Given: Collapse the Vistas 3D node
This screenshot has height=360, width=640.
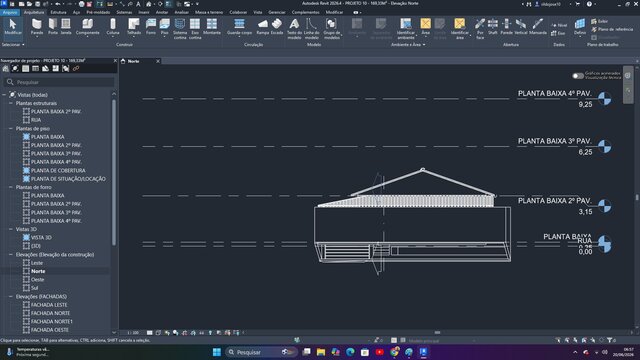Looking at the screenshot, I should 11,229.
